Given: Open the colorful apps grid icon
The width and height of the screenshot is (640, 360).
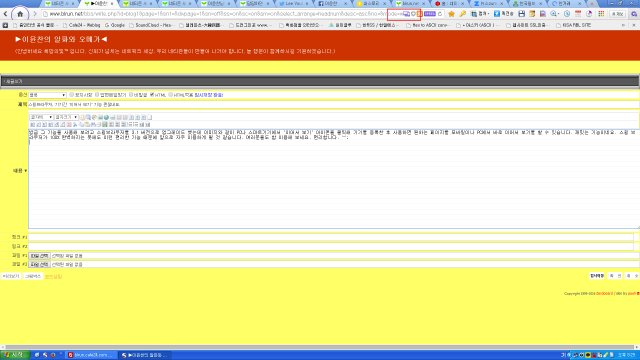Looking at the screenshot, I should click(601, 14).
